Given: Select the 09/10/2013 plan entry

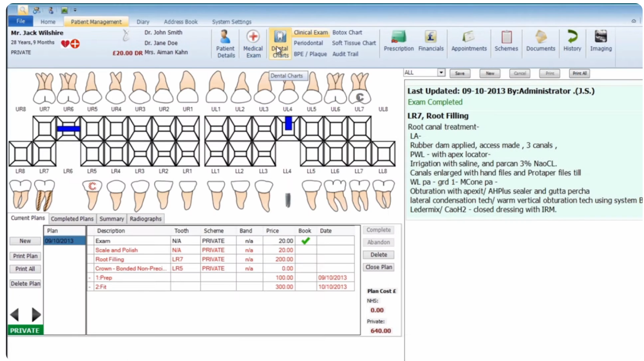Looking at the screenshot, I should 65,241.
